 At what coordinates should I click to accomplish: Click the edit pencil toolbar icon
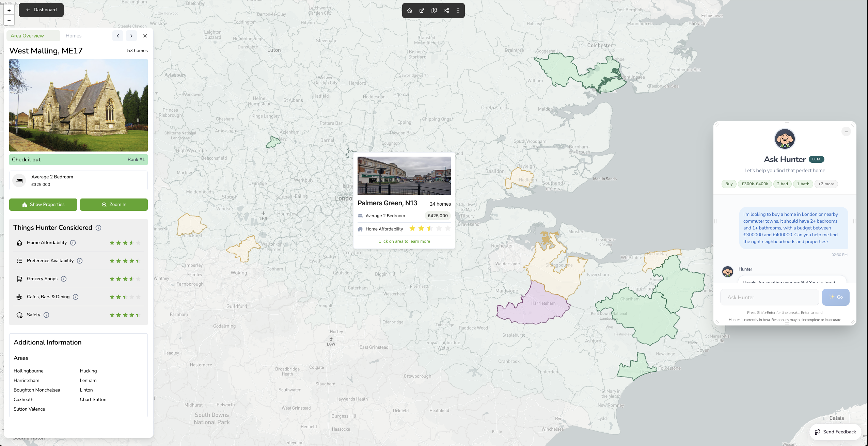pyautogui.click(x=422, y=11)
